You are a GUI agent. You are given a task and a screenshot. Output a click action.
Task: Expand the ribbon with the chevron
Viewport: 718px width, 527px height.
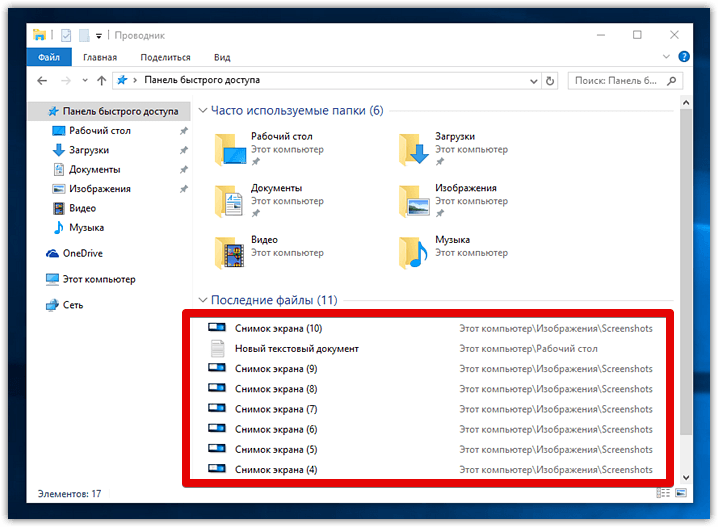[666, 57]
